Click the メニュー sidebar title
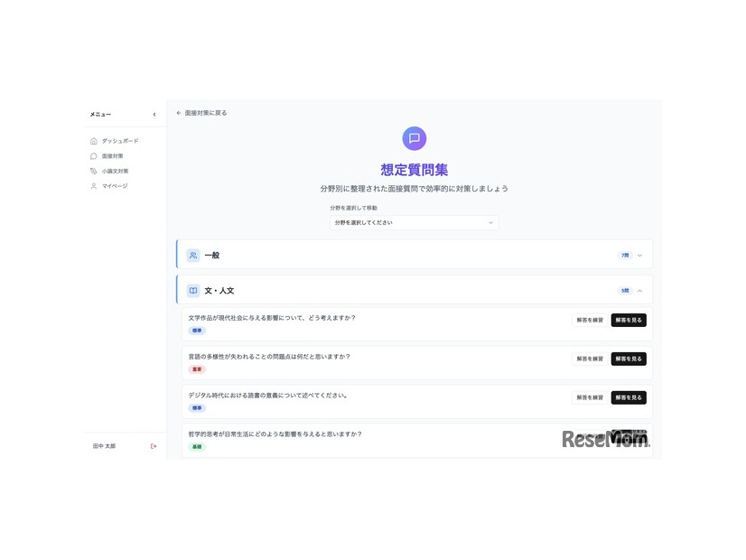 100,114
